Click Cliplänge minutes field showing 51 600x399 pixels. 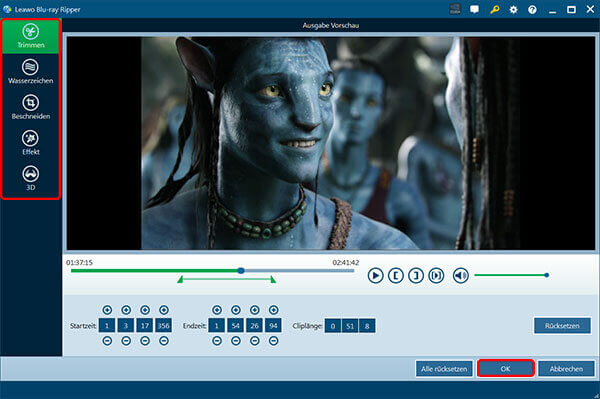coord(350,326)
